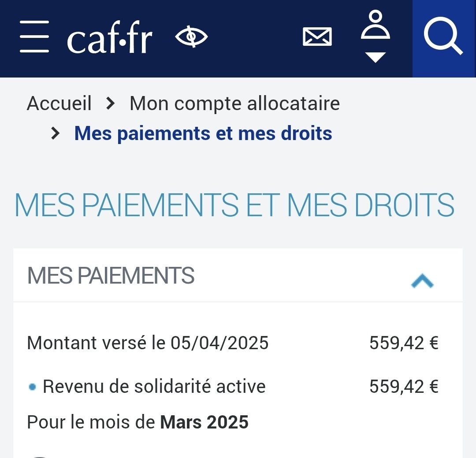Go to the caf.fr home logo
The width and height of the screenshot is (476, 458).
click(x=109, y=37)
